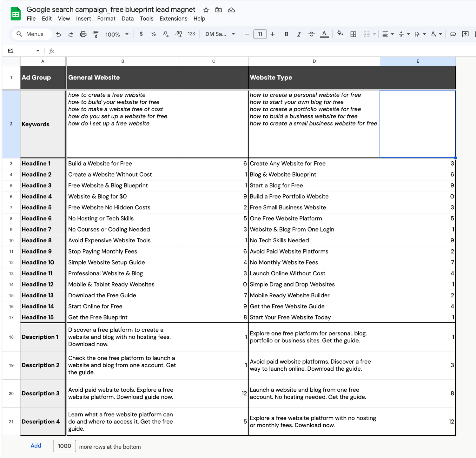Click the move to folder icon
The height and width of the screenshot is (458, 476).
[x=219, y=10]
